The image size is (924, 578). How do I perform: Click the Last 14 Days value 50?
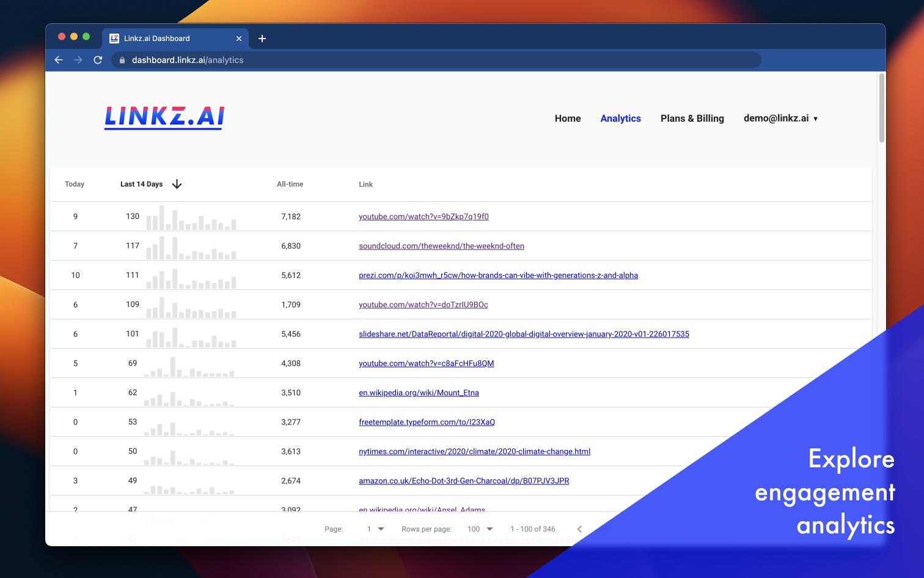pos(133,451)
